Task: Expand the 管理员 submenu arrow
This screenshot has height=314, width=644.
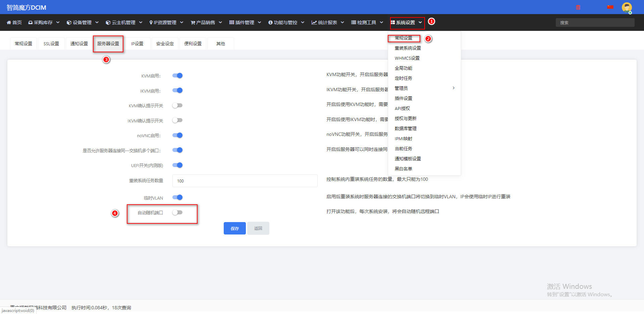Action: (x=453, y=88)
